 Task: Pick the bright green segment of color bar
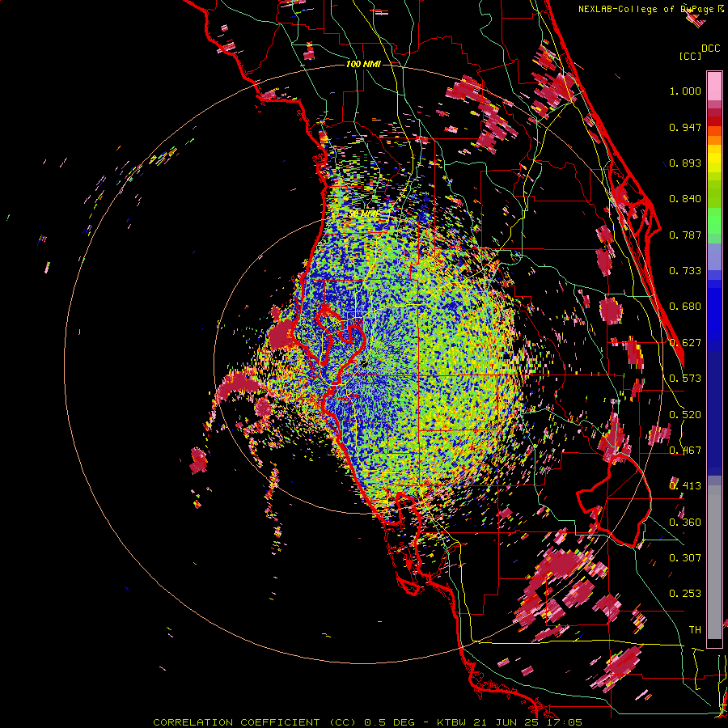pos(714,221)
